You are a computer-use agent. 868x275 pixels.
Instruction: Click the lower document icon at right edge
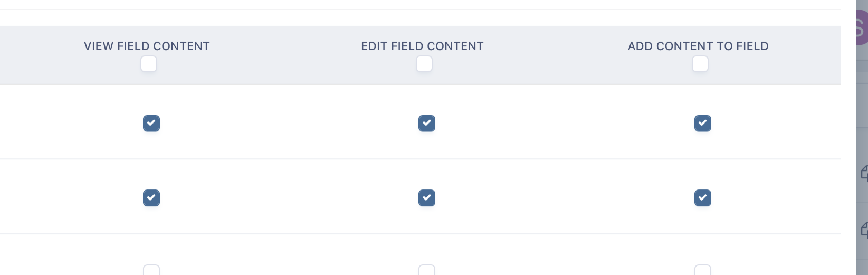(x=864, y=230)
